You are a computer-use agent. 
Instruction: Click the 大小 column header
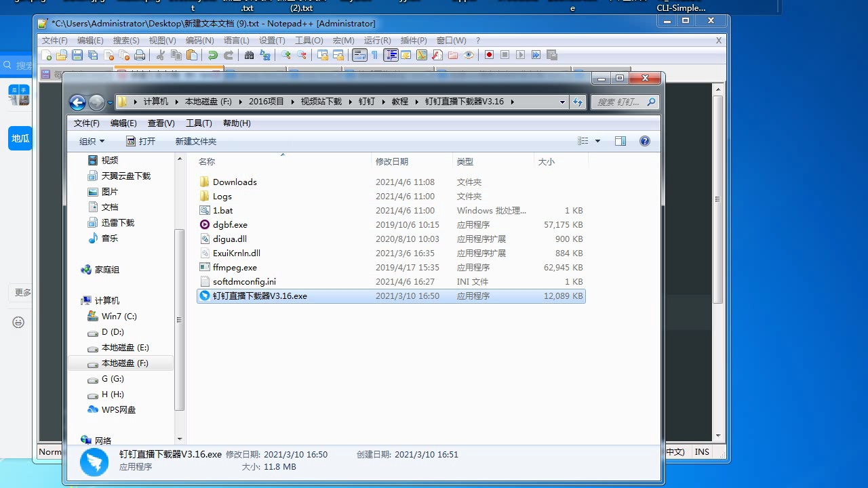pyautogui.click(x=561, y=161)
